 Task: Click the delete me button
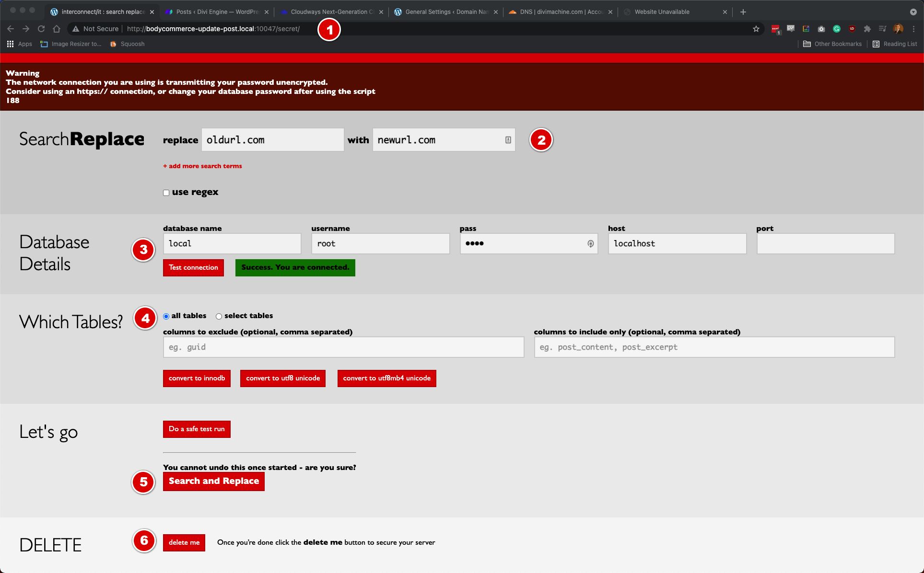point(185,541)
